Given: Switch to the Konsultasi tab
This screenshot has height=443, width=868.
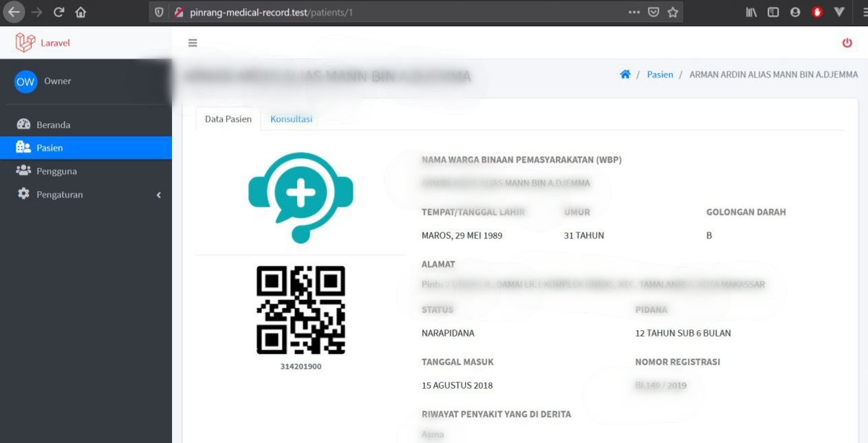Looking at the screenshot, I should click(292, 119).
